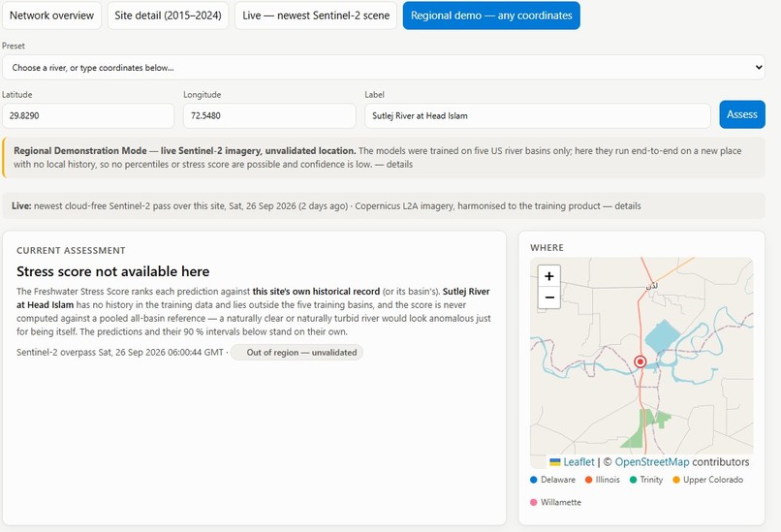The image size is (781, 532).
Task: Open the Preset river dropdown
Action: [383, 67]
